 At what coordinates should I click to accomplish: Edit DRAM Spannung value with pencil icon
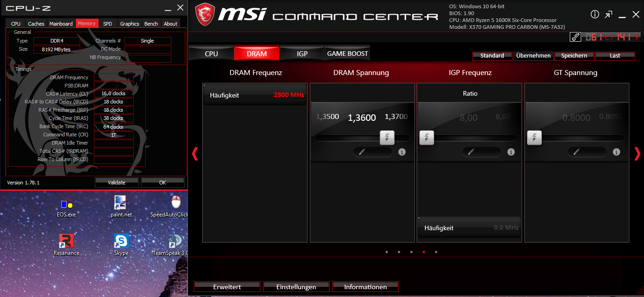coord(362,152)
